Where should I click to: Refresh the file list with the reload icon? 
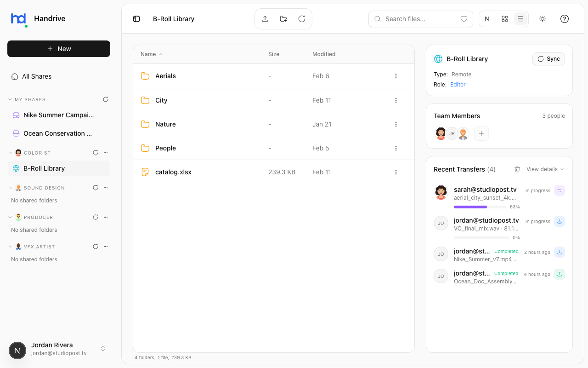point(302,19)
